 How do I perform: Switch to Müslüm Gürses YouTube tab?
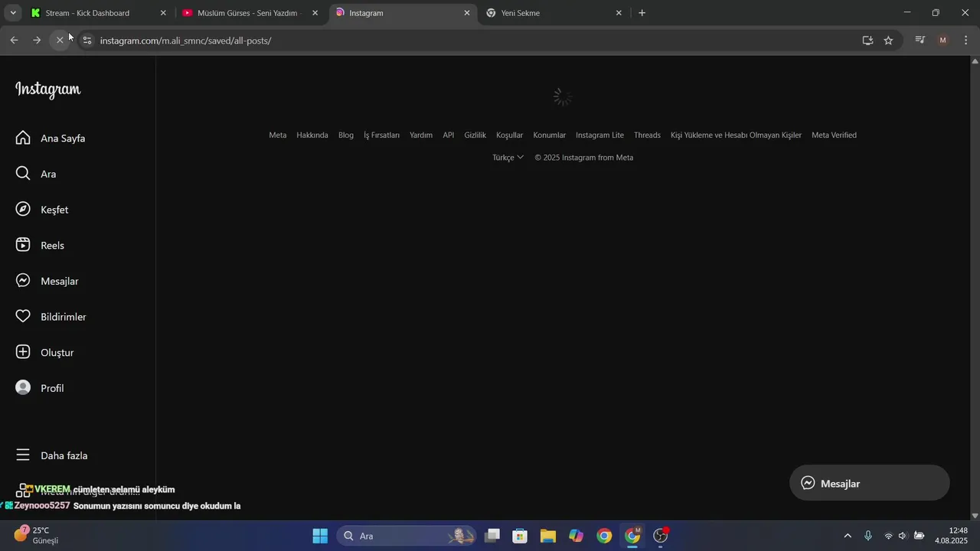tap(249, 13)
